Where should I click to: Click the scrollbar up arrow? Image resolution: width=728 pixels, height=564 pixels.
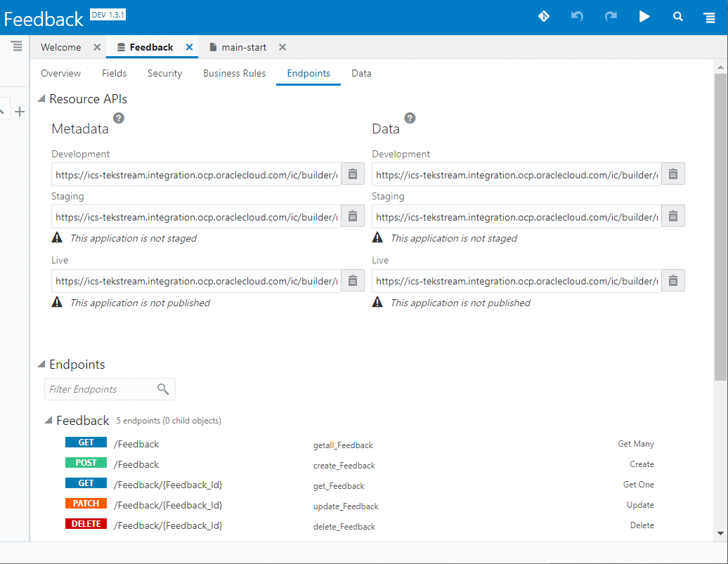click(x=720, y=67)
